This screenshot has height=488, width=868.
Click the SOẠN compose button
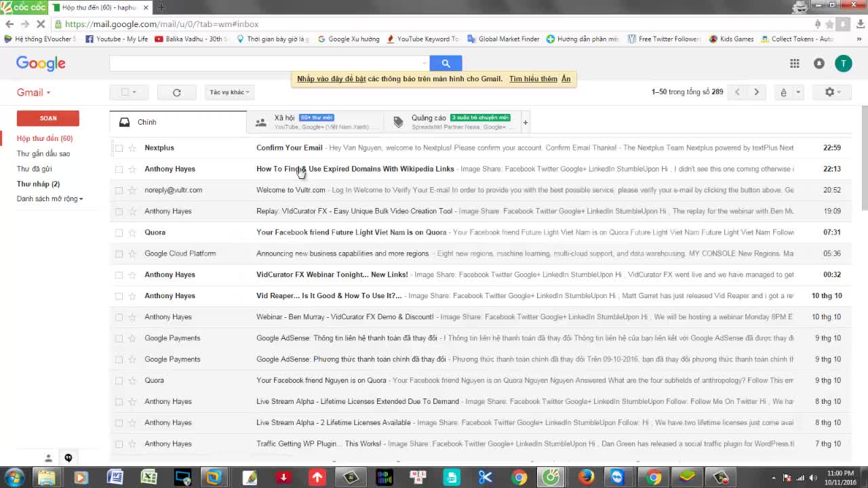click(x=48, y=118)
